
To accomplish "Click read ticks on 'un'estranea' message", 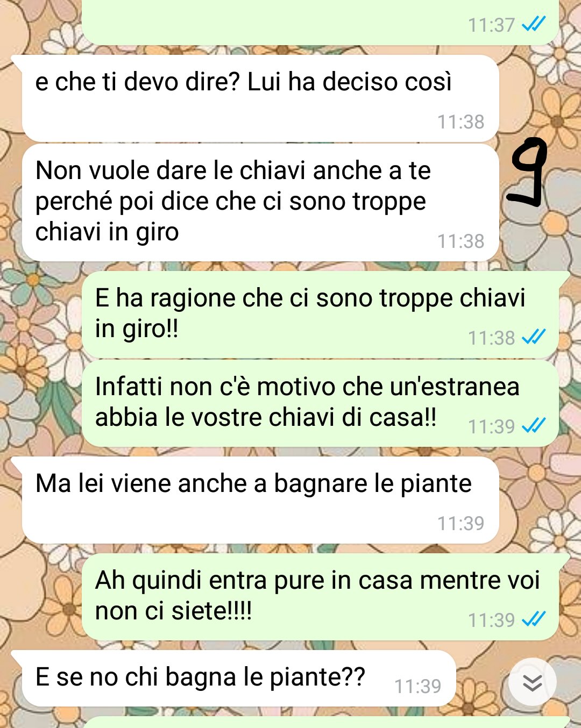I will coord(534,426).
